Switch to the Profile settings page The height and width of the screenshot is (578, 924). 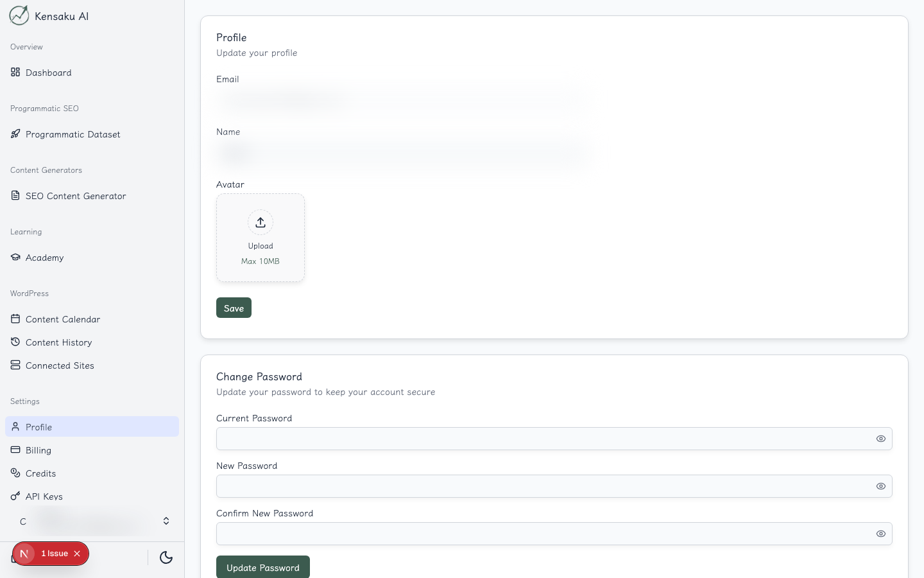pos(38,427)
